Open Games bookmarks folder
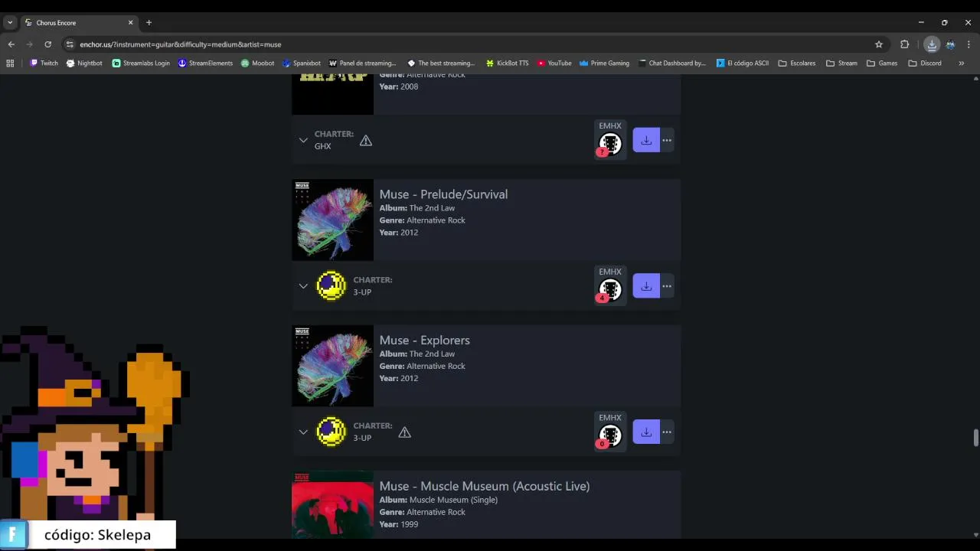980x551 pixels. click(x=882, y=63)
